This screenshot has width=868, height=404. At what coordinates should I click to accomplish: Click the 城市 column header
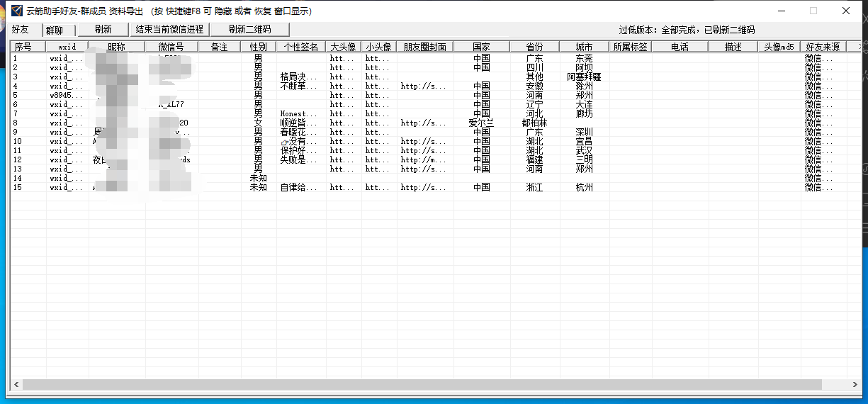584,47
